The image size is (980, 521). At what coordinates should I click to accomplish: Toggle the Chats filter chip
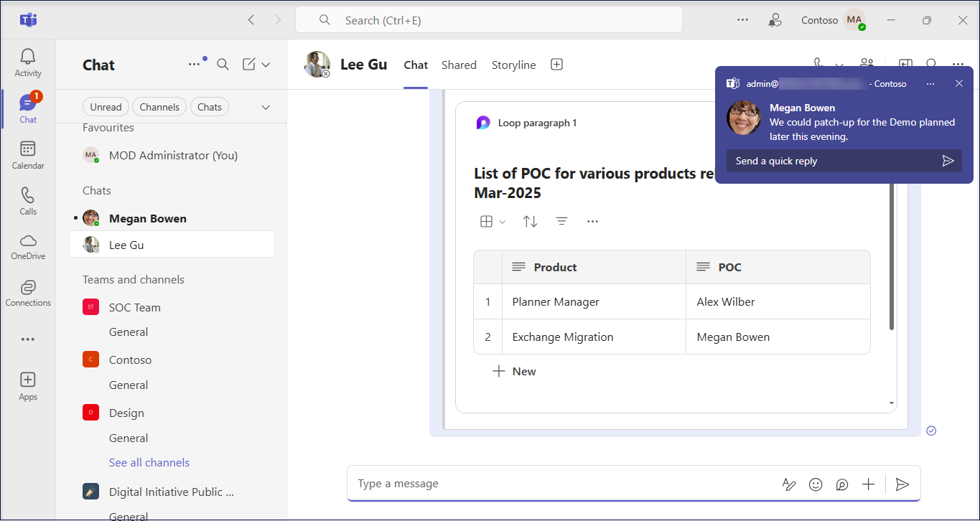click(x=210, y=107)
